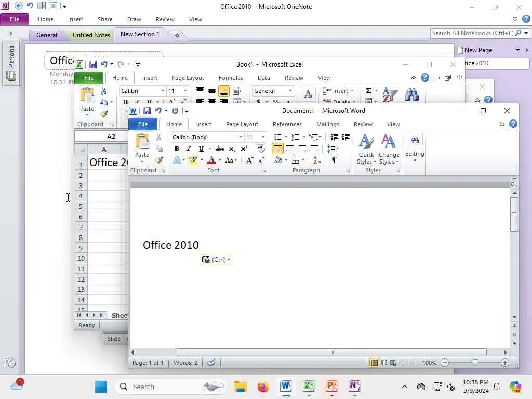Click Excel's Cell Styles icon

click(308, 94)
